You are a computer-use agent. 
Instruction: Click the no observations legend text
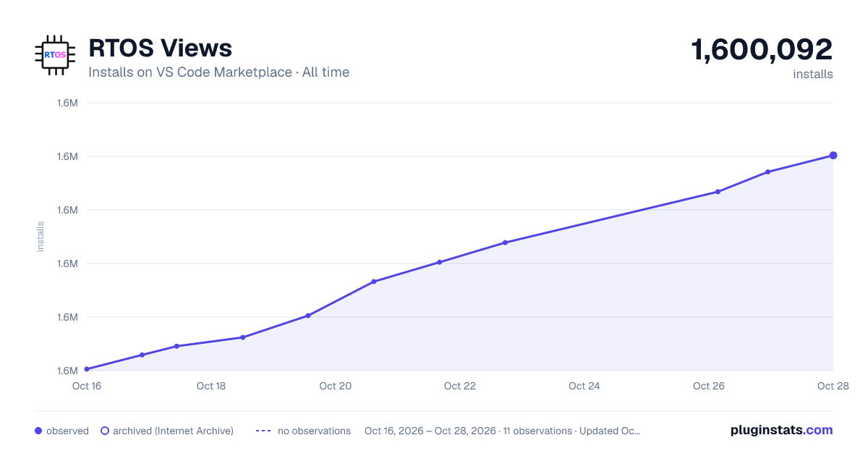pos(314,431)
